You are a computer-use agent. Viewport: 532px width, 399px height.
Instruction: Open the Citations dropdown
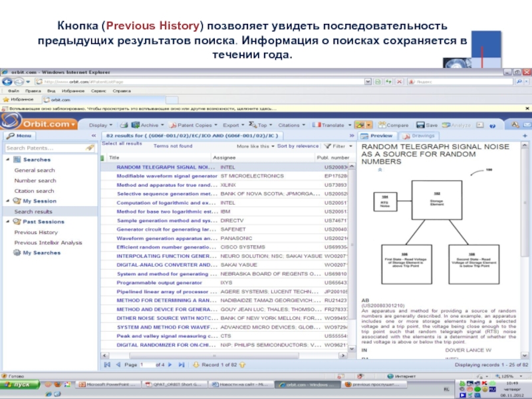tap(291, 125)
